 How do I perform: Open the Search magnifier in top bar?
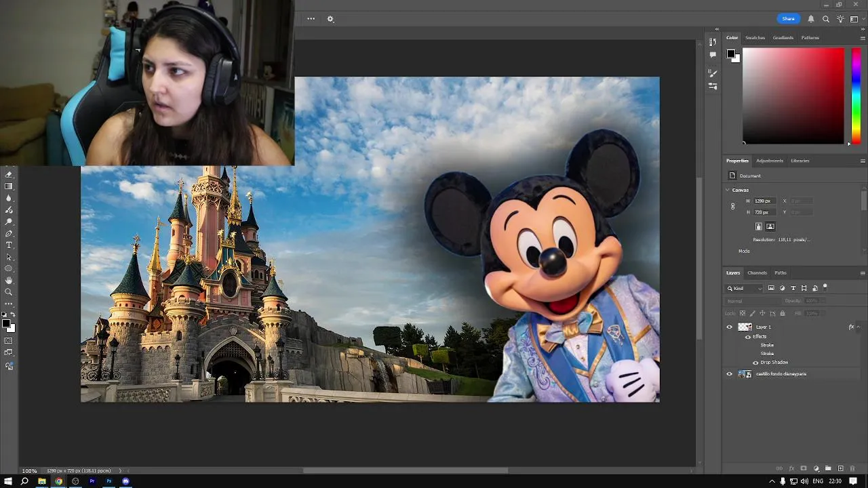(x=826, y=19)
